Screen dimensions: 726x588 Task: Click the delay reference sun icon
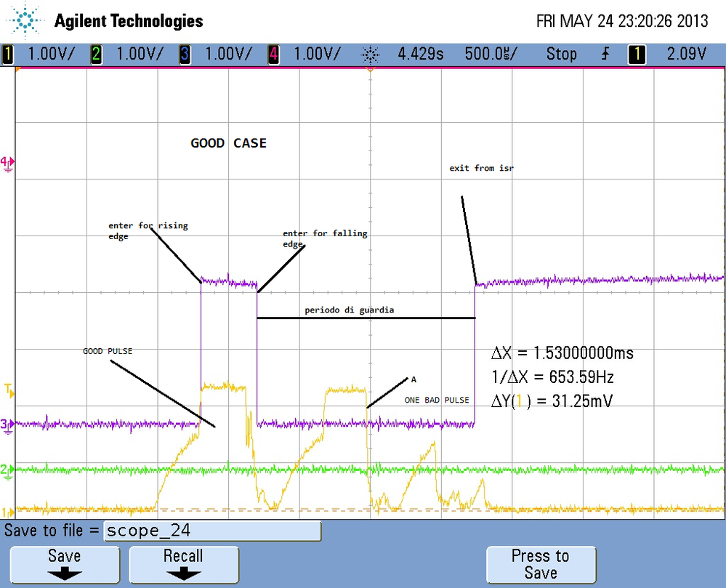tap(370, 55)
